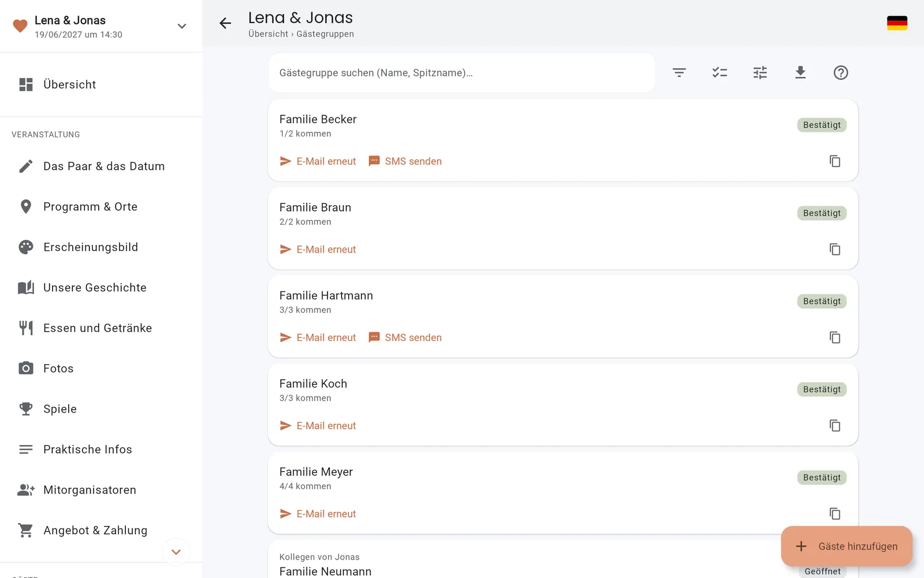Image resolution: width=924 pixels, height=578 pixels.
Task: Click Familie Meyer's Bestätigt status badge
Action: tap(822, 477)
